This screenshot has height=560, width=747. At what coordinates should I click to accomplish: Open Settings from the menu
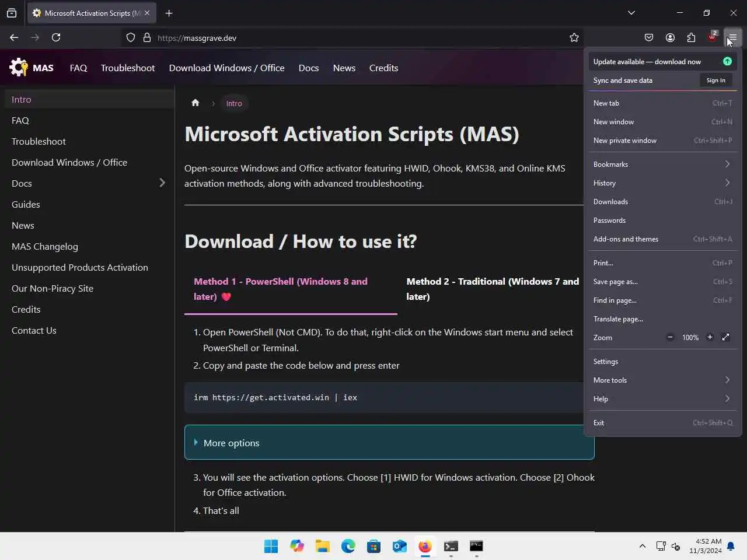(x=662, y=361)
